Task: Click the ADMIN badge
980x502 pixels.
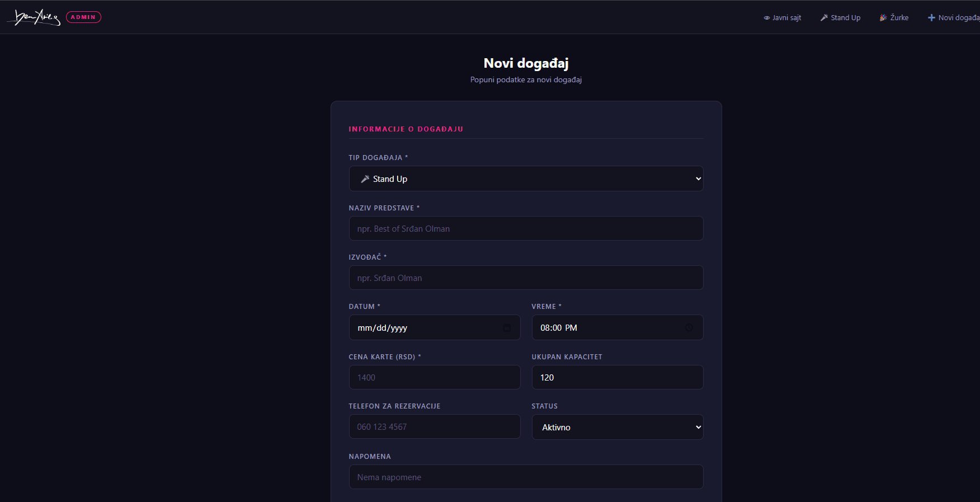Action: [83, 17]
